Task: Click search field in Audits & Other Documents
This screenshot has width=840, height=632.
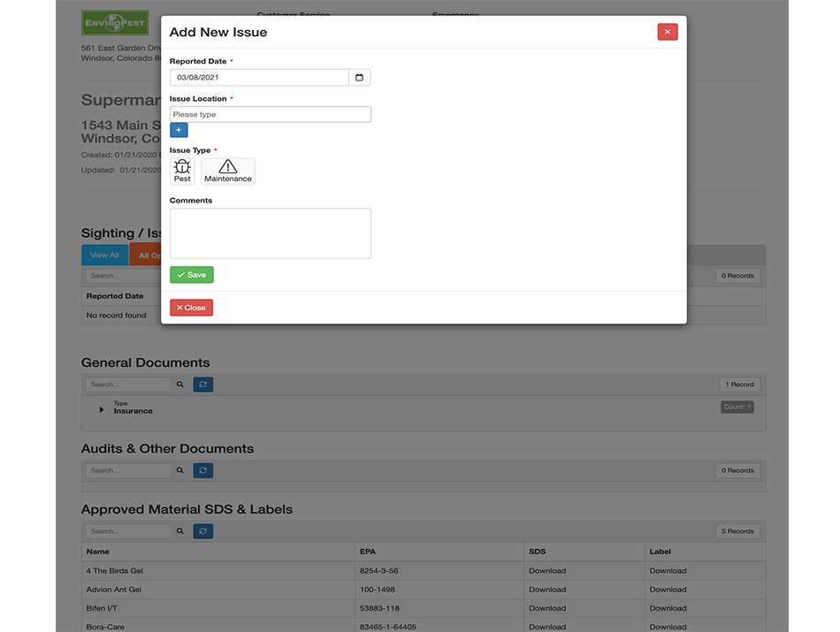Action: [x=127, y=470]
